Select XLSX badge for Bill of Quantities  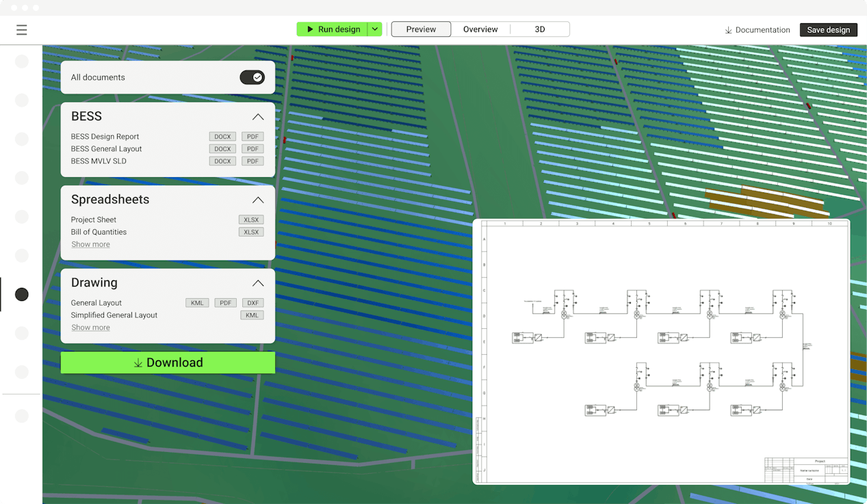coord(251,232)
